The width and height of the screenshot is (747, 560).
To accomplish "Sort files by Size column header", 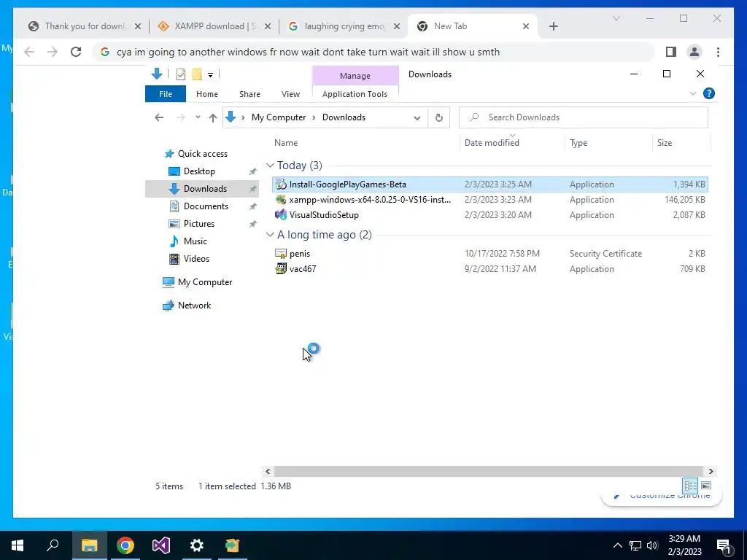I will click(x=665, y=143).
